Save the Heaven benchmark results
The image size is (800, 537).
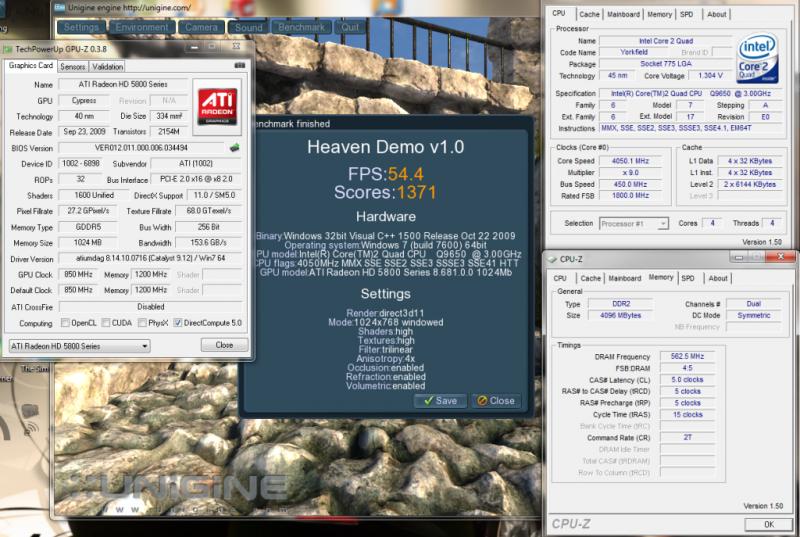(x=440, y=401)
